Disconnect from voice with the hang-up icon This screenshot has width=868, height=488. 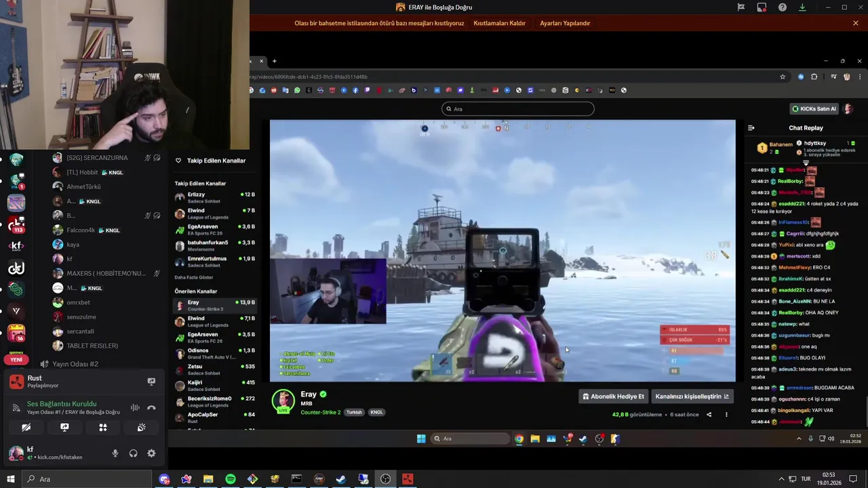tap(151, 407)
